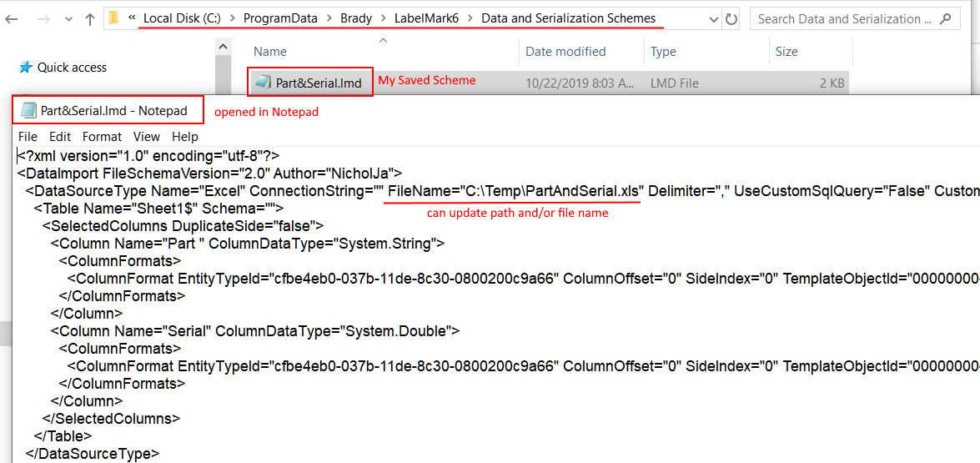This screenshot has height=463, width=980.
Task: Refresh the current folder view
Action: 731,19
